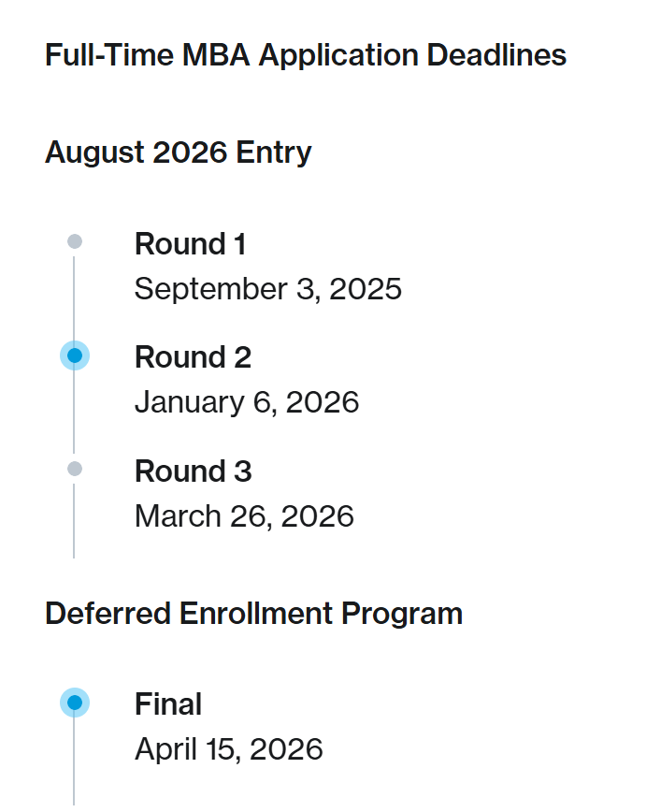
Task: Click the Round 1 timeline dot
Action: 75,241
